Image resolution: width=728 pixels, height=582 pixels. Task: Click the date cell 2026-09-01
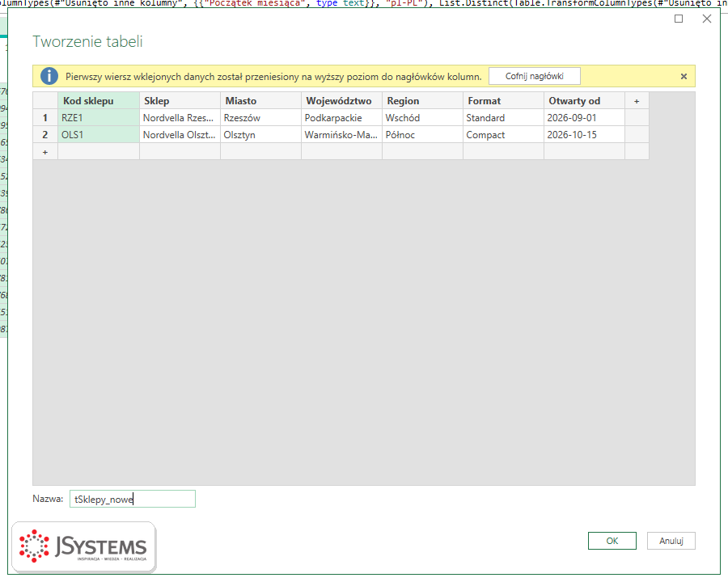[584, 118]
